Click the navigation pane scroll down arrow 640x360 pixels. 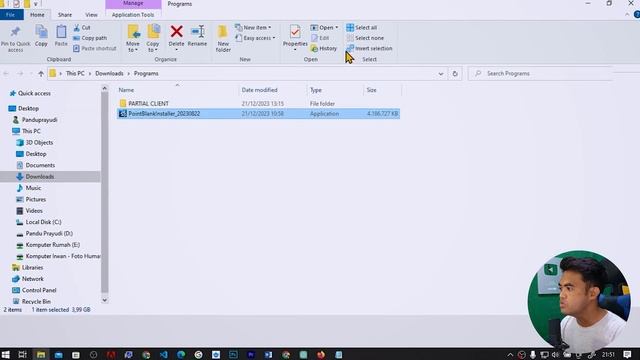pyautogui.click(x=104, y=300)
